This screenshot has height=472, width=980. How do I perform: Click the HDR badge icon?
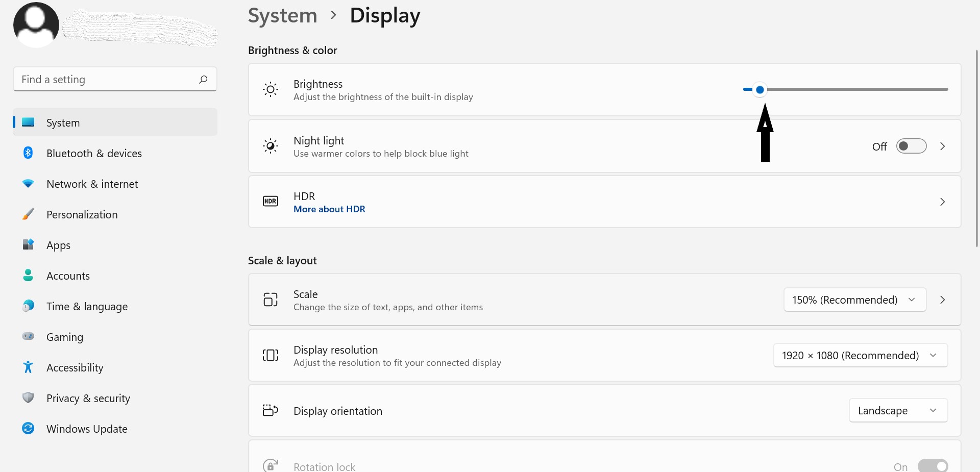pyautogui.click(x=271, y=201)
